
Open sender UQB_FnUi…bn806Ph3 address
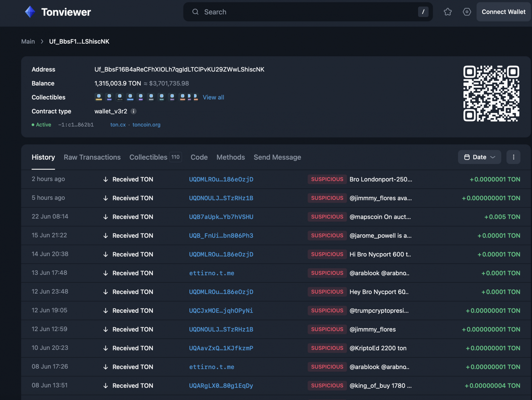[x=221, y=236]
